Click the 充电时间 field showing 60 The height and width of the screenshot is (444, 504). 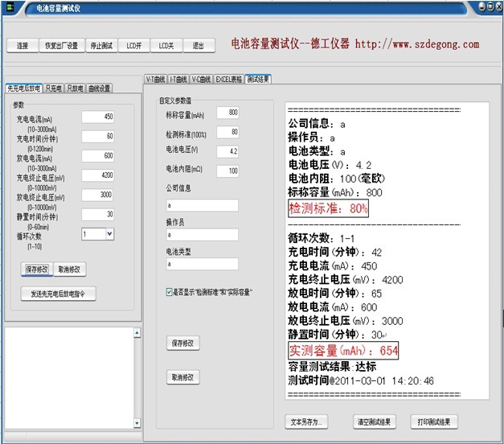point(98,136)
